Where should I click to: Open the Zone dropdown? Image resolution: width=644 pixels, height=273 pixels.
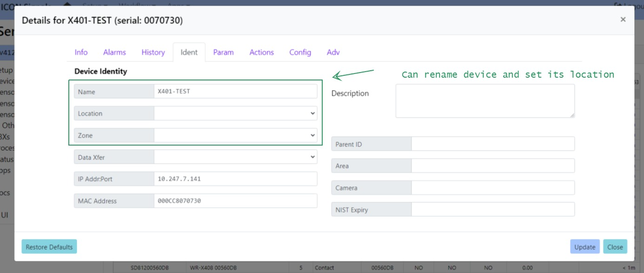(x=235, y=135)
